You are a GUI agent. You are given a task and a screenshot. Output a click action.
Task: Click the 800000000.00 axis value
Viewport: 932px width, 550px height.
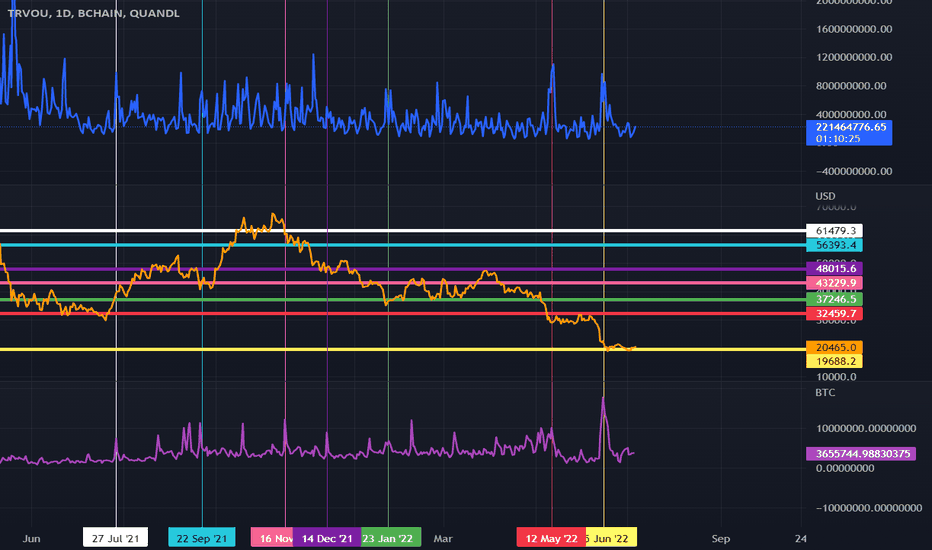(851, 86)
